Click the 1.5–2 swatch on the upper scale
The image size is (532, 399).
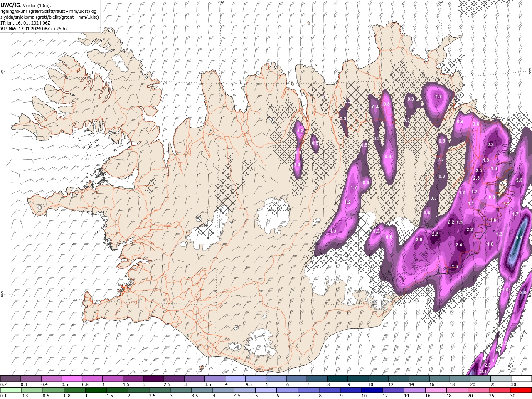point(133,379)
